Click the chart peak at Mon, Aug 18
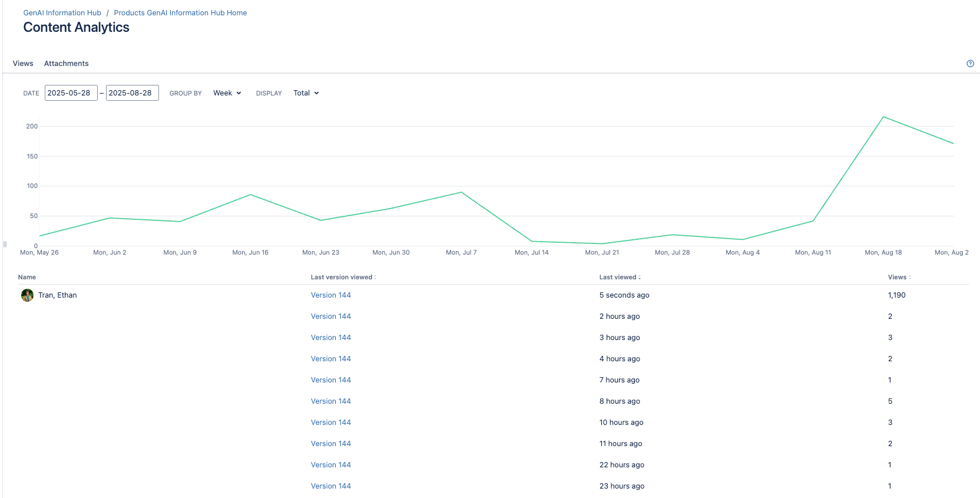Image resolution: width=980 pixels, height=498 pixels. [883, 117]
